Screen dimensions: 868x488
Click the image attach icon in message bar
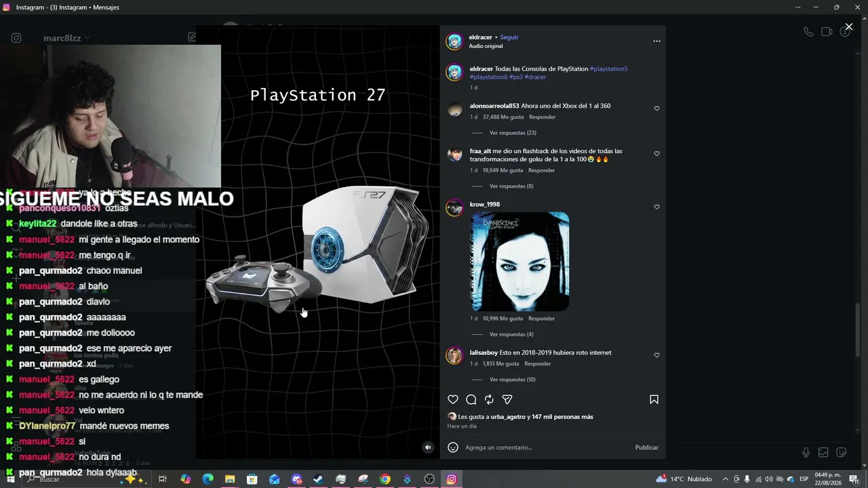point(823,453)
